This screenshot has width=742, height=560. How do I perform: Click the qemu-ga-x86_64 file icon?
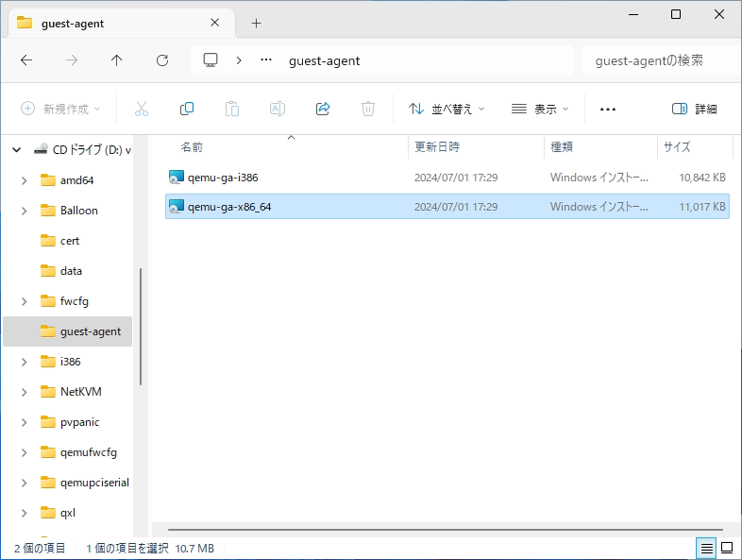click(176, 207)
